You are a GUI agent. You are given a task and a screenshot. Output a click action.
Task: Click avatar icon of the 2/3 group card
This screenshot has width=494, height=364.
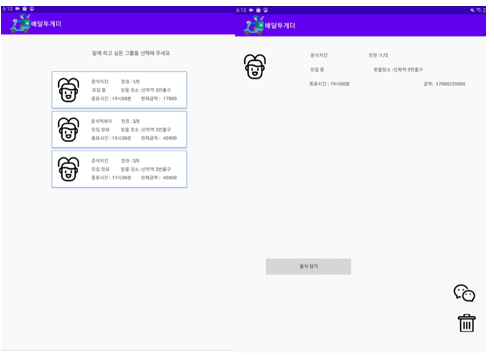[x=68, y=130]
